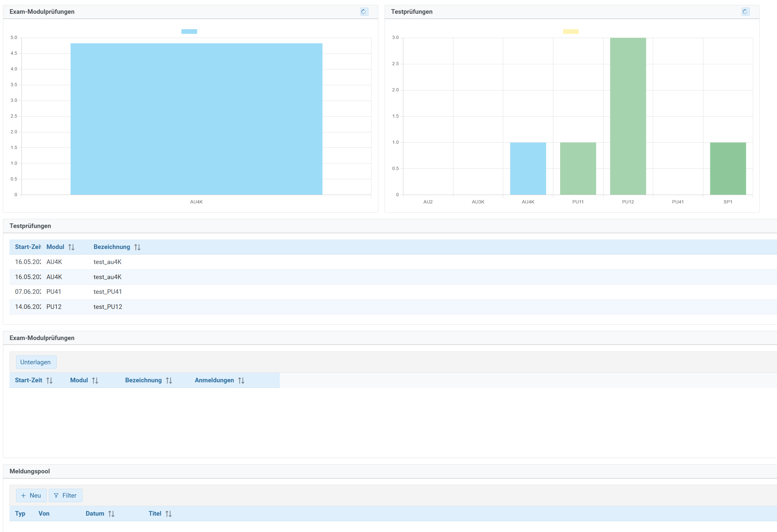Click the Typ column header in Meldungspool

[20, 514]
